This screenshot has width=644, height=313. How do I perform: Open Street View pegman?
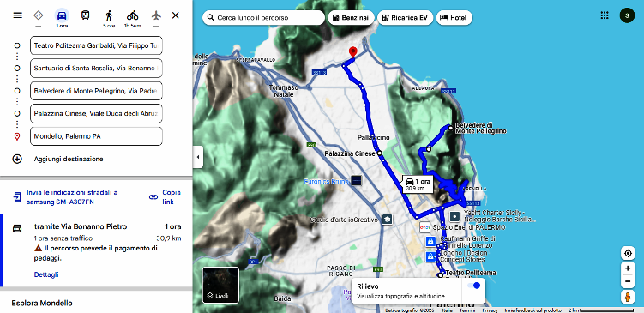628,297
